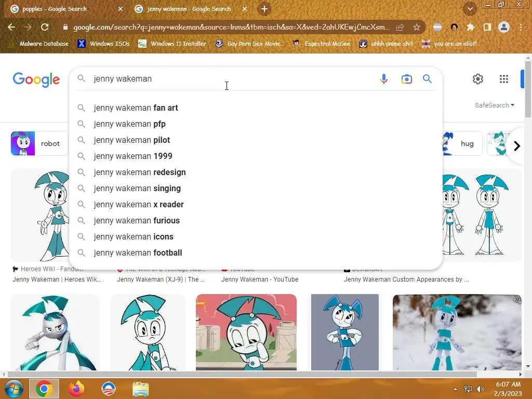Open the Google apps grid
Screen dimensions: 532x399
(x=504, y=79)
